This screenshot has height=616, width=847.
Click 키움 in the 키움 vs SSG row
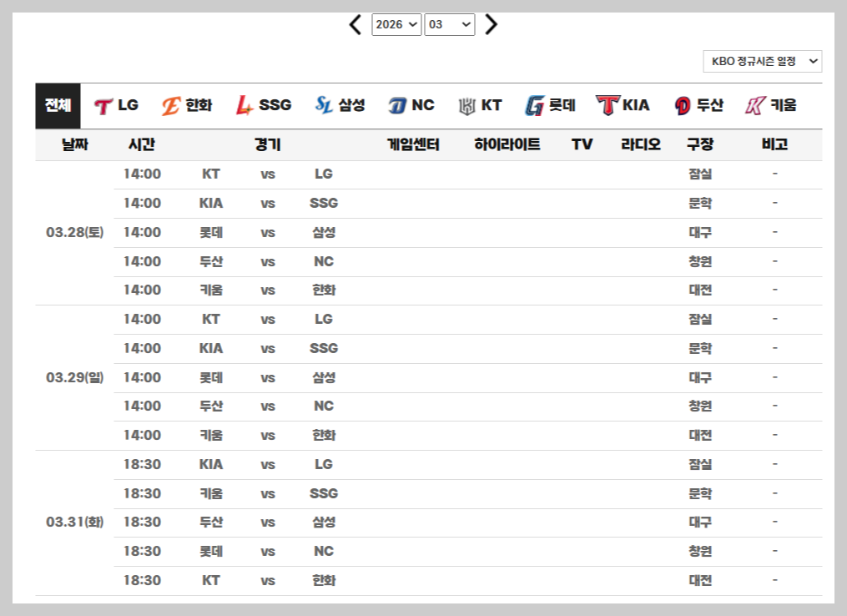click(210, 493)
